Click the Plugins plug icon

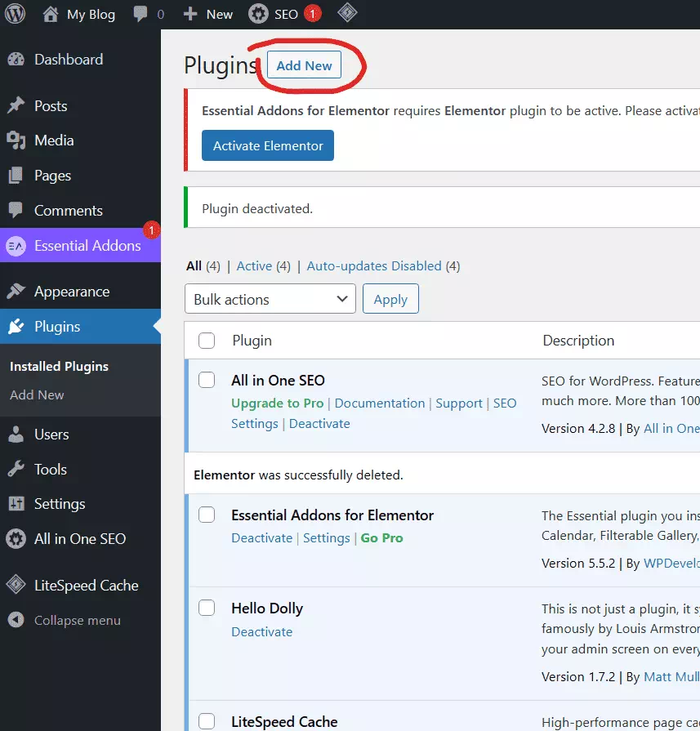16,327
